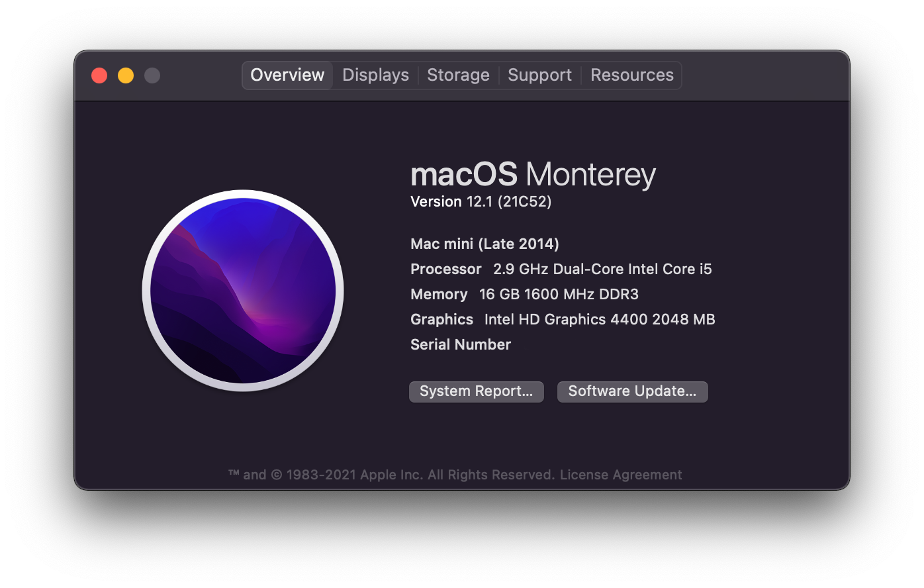Minimize window with the yellow button
The image size is (924, 588).
coord(126,75)
